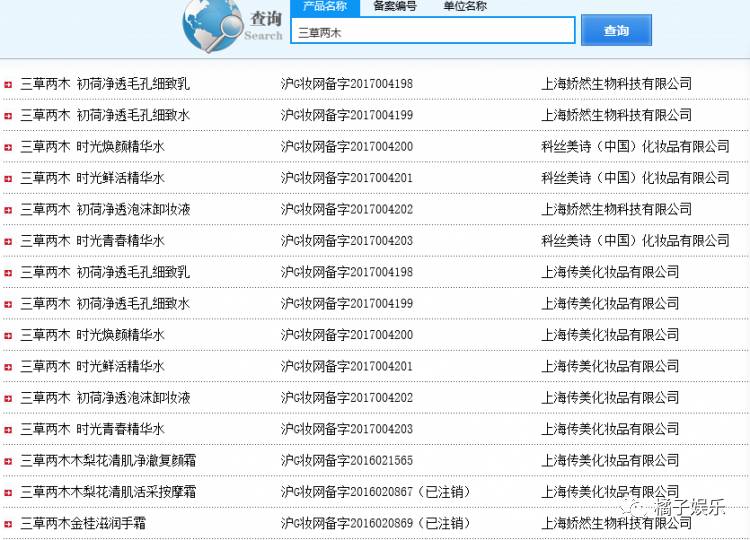
Task: Click red icon of 上海传美 时光鲜活精华水 row
Action: [8, 367]
